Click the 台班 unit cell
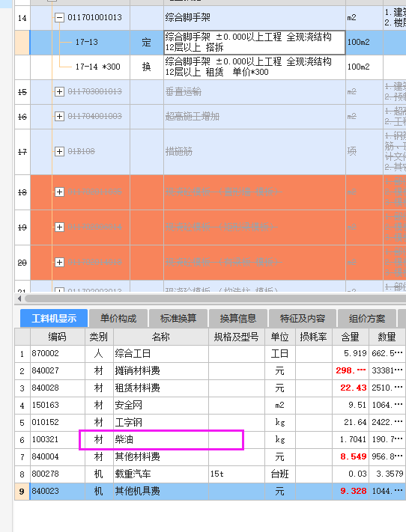This screenshot has width=406, height=532. 279,474
